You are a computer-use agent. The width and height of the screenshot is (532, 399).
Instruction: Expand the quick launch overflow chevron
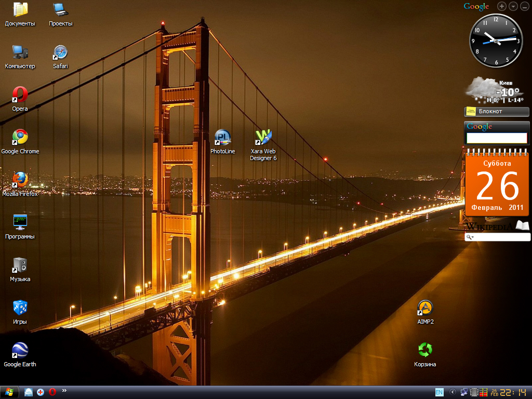(x=64, y=390)
